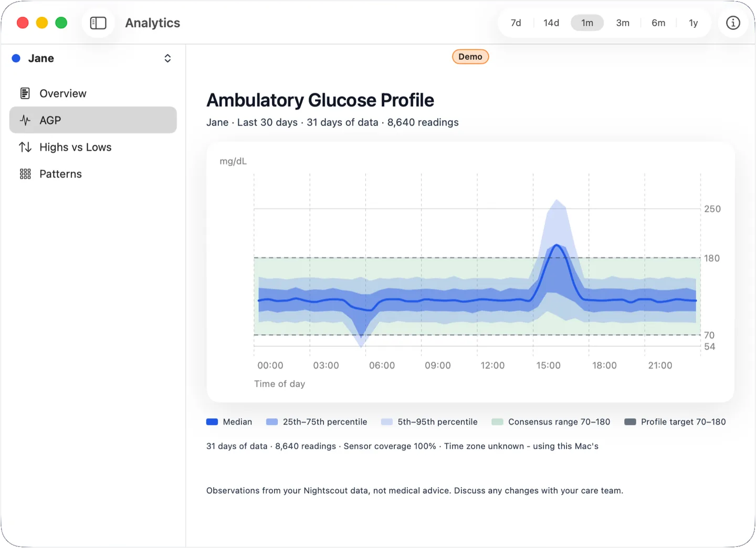Click the '18:00' time axis label
The image size is (756, 548).
click(x=605, y=365)
